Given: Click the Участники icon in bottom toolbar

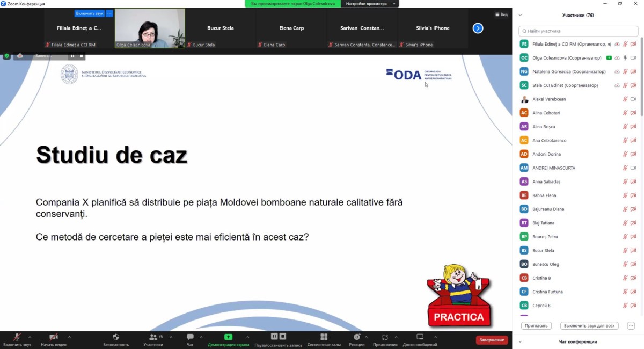Looking at the screenshot, I should [x=153, y=337].
